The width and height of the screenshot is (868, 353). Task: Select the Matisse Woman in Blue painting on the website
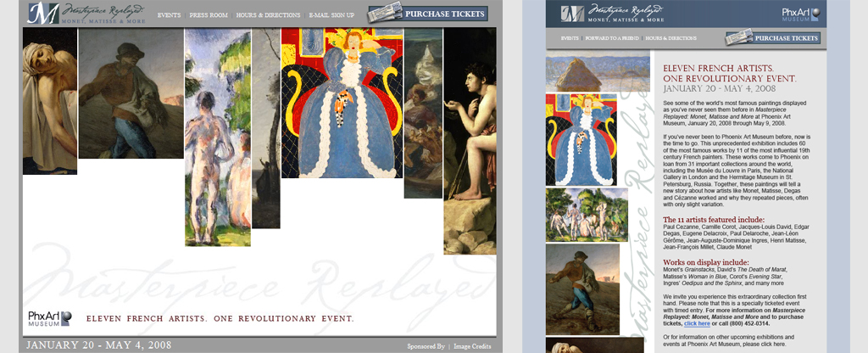click(342, 103)
